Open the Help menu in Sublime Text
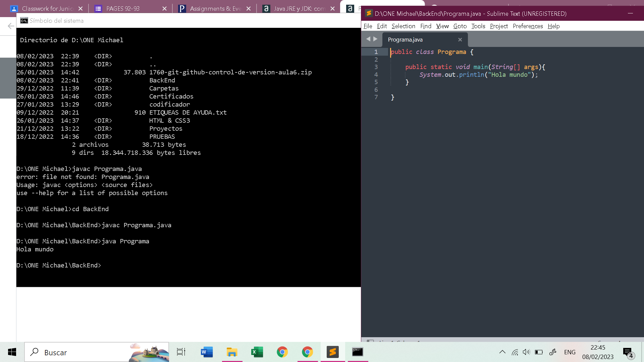644x362 pixels. click(x=553, y=26)
